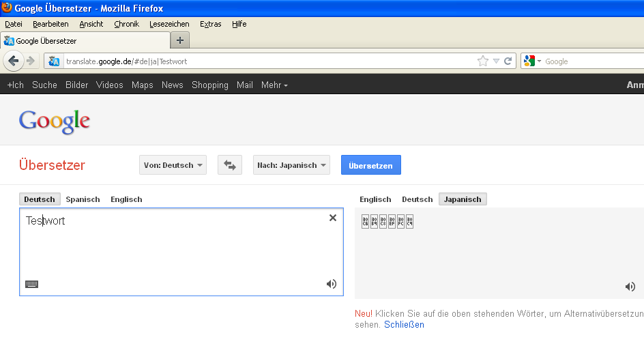Open the Hilfe menu

[239, 24]
